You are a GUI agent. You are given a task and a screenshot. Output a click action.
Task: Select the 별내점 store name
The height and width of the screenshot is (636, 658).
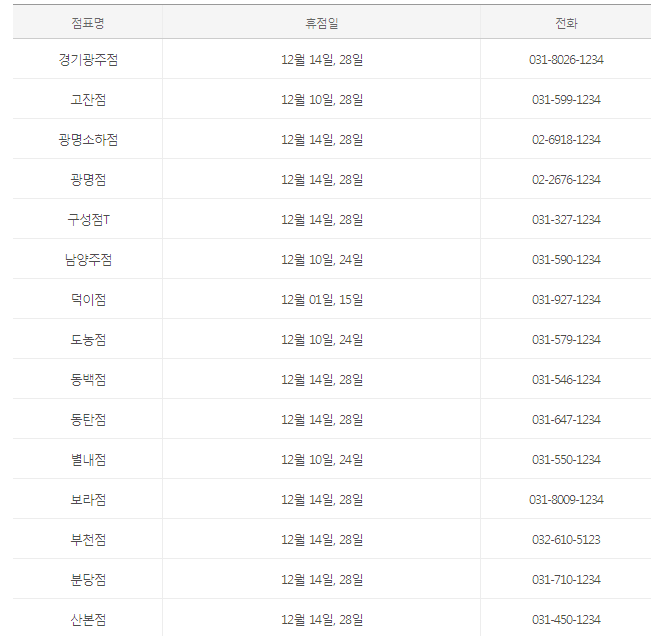pyautogui.click(x=88, y=460)
